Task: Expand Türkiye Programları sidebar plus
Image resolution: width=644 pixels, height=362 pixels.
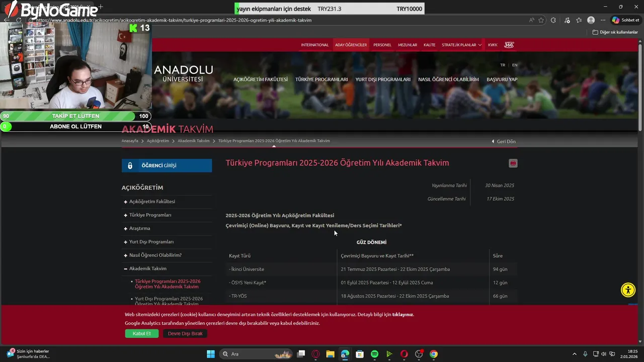Action: point(125,215)
